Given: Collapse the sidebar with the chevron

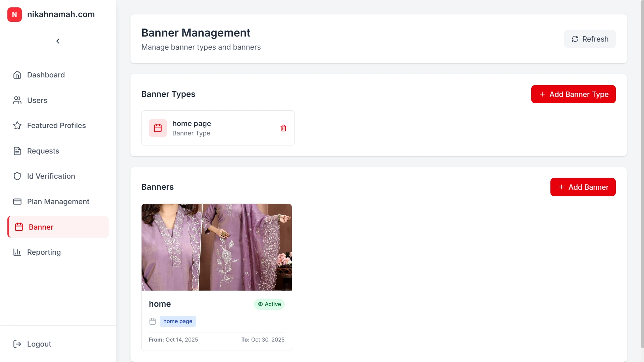Looking at the screenshot, I should pos(58,41).
